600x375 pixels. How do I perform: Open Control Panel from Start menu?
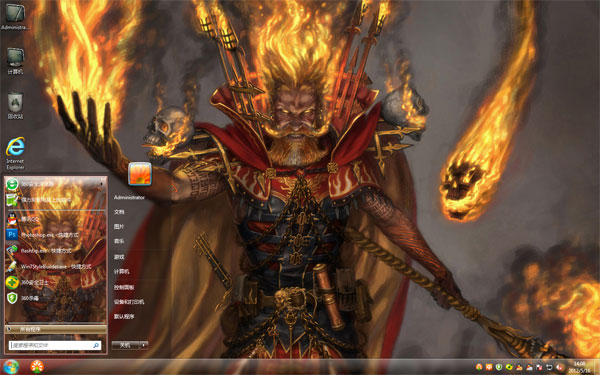coord(124,287)
